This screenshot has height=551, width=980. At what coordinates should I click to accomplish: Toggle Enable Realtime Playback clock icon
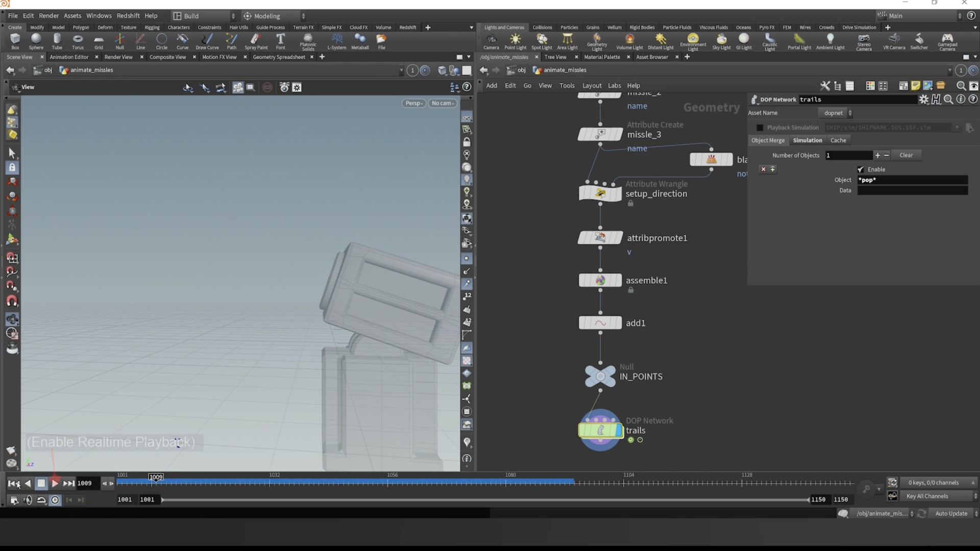point(55,500)
